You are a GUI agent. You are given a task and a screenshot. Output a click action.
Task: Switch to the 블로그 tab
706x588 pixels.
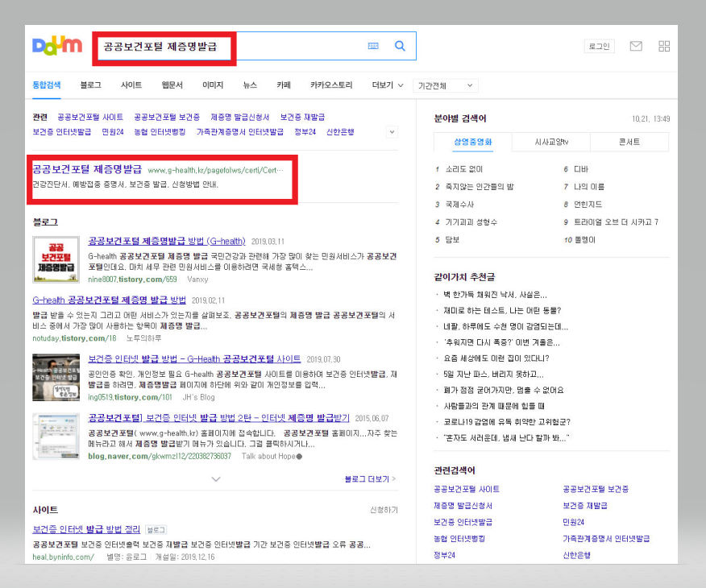coord(90,85)
